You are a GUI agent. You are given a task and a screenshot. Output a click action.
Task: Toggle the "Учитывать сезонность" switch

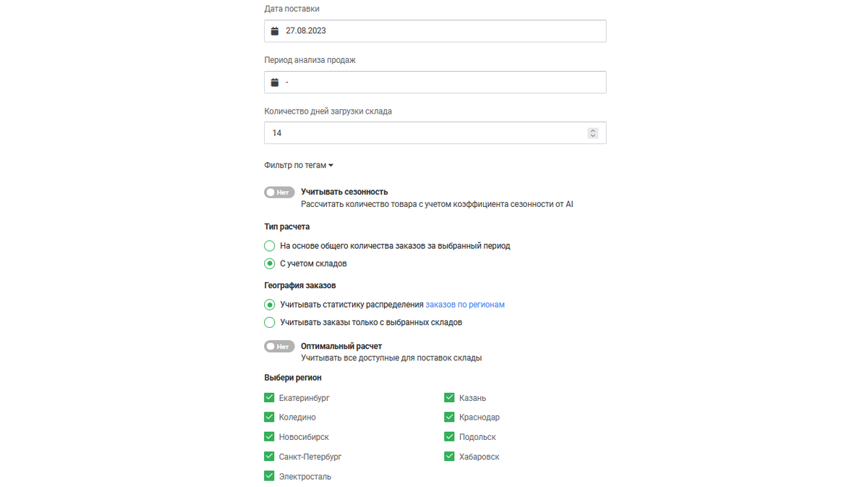pyautogui.click(x=279, y=192)
